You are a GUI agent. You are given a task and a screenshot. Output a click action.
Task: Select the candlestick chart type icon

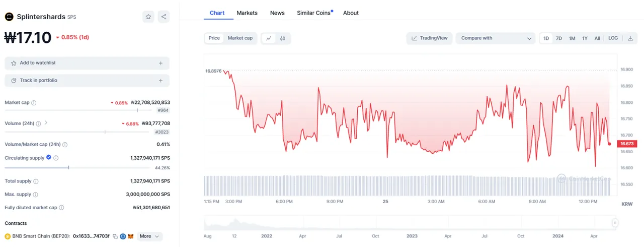283,38
